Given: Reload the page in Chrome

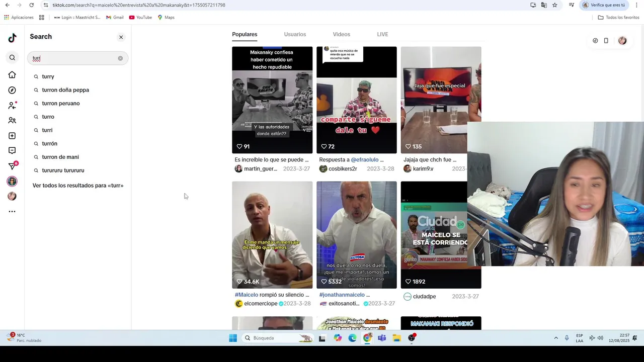Looking at the screenshot, I should coord(31,5).
